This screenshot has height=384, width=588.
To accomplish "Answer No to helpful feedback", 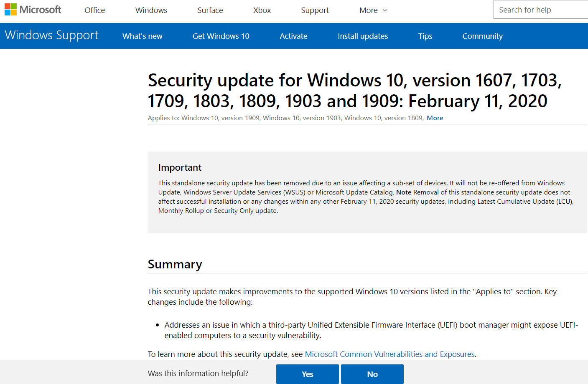I will 372,374.
